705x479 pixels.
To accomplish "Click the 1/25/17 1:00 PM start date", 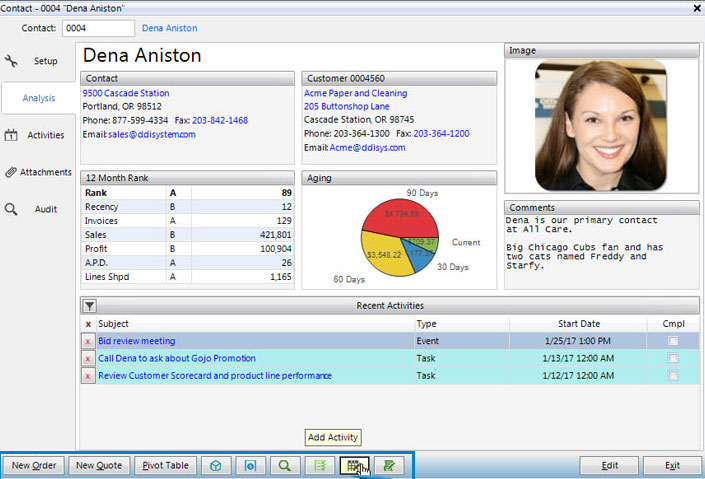I will 578,341.
